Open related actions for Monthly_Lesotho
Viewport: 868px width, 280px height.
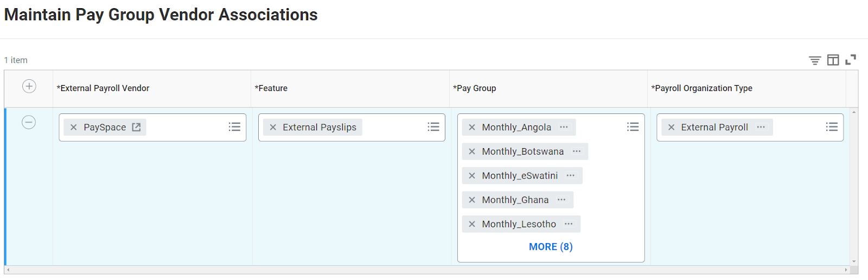click(569, 224)
